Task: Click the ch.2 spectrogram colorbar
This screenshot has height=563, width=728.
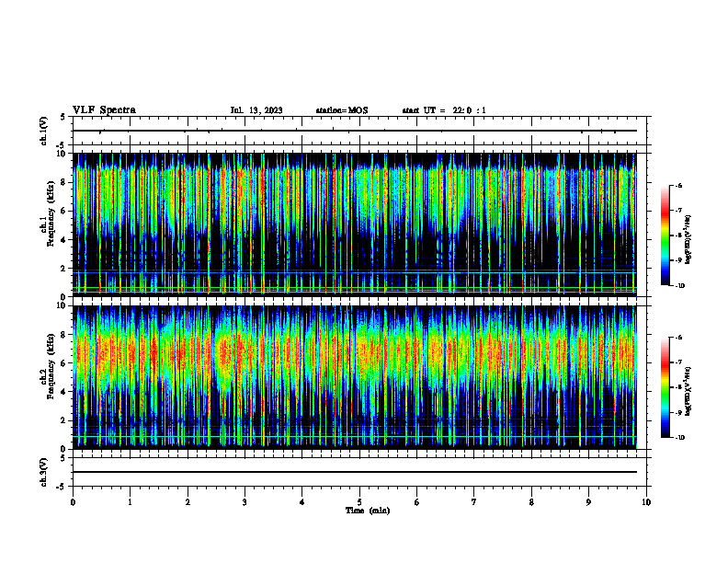Action: coord(665,387)
